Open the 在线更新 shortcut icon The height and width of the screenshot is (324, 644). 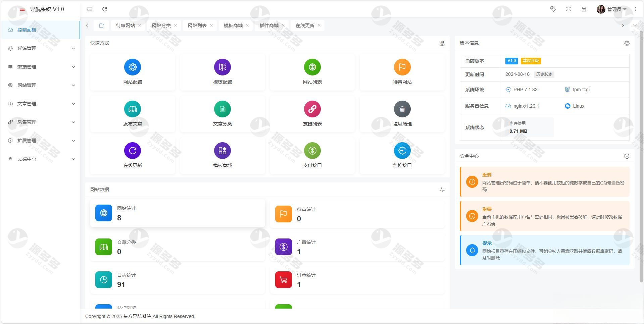[x=133, y=151]
